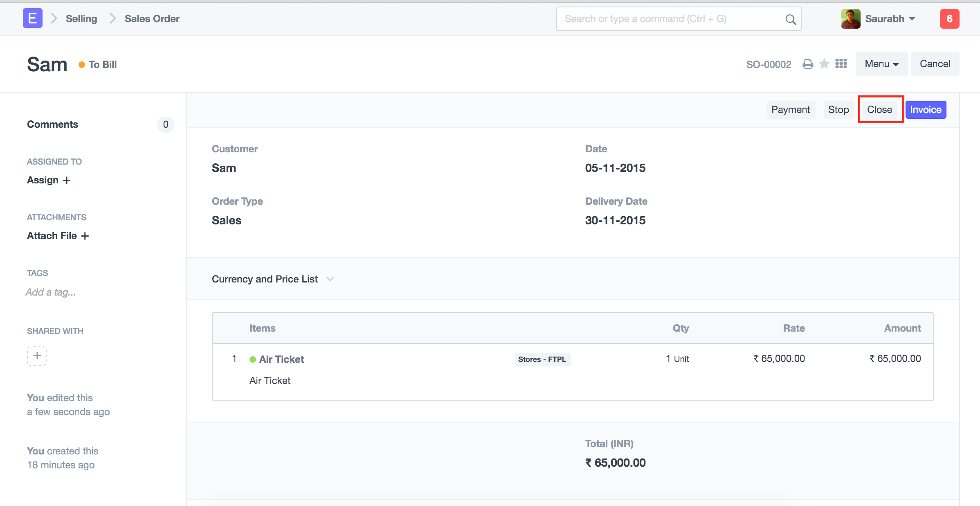980x506 pixels.
Task: Click Attach File plus link
Action: 58,236
